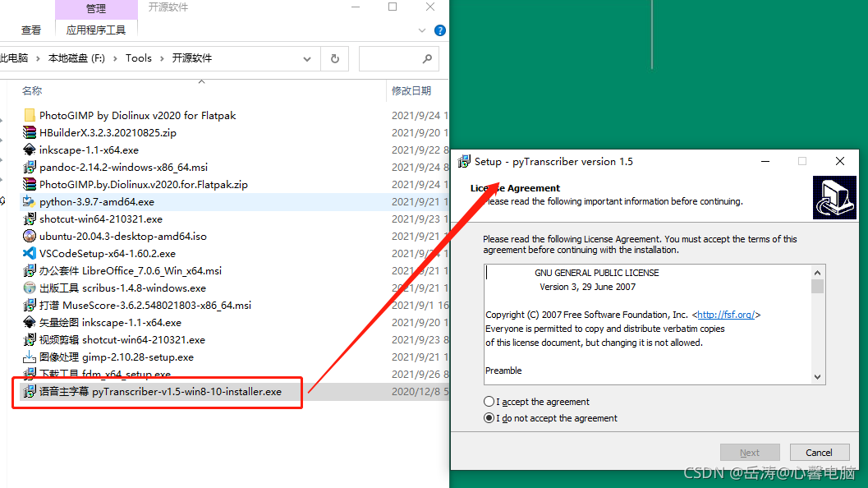Click the GNU GENERAL PUBLIC LICENSE heading text
Viewport: 868px width, 488px height.
[x=597, y=273]
